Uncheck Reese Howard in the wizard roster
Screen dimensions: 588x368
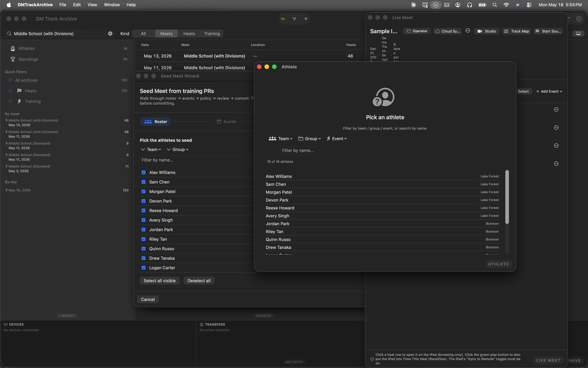point(144,210)
